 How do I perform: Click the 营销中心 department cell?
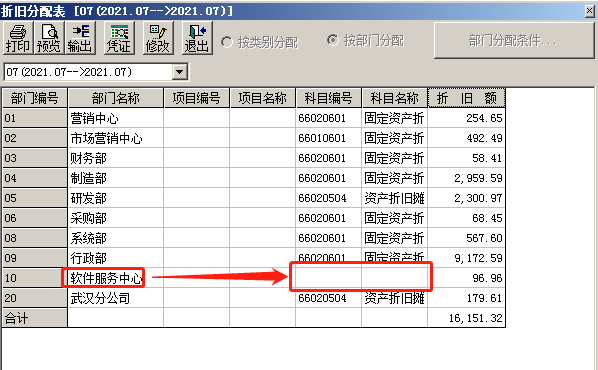coord(116,118)
